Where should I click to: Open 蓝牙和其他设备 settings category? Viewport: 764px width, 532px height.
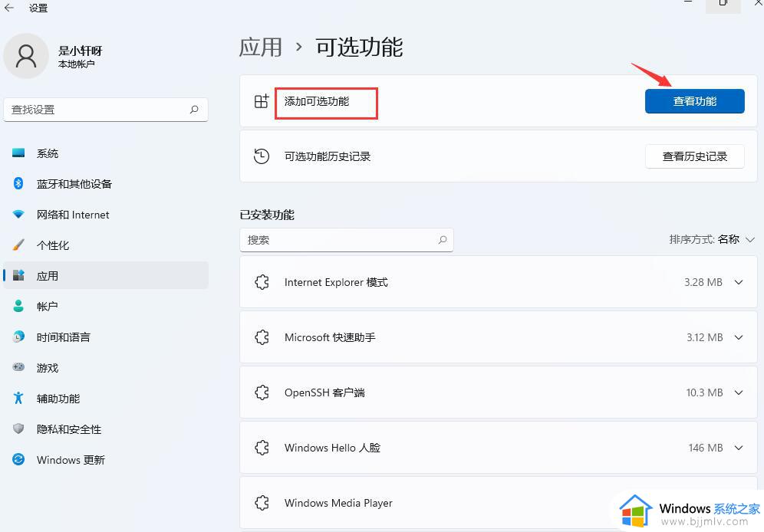pyautogui.click(x=106, y=183)
